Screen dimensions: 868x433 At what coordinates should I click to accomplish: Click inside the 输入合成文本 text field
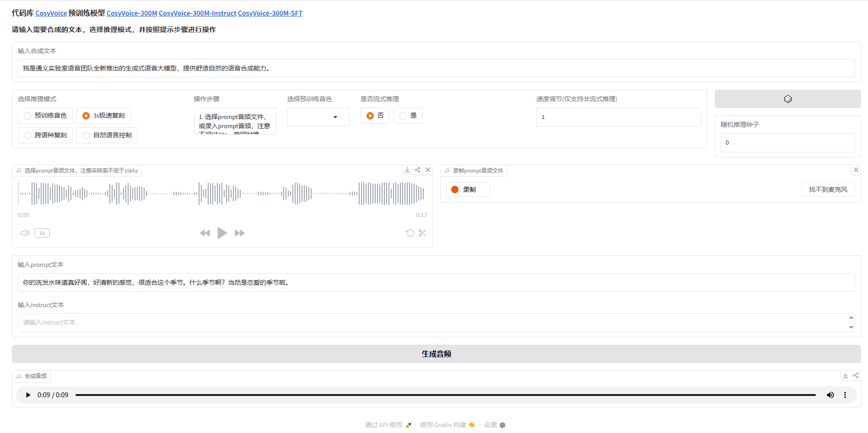point(435,68)
